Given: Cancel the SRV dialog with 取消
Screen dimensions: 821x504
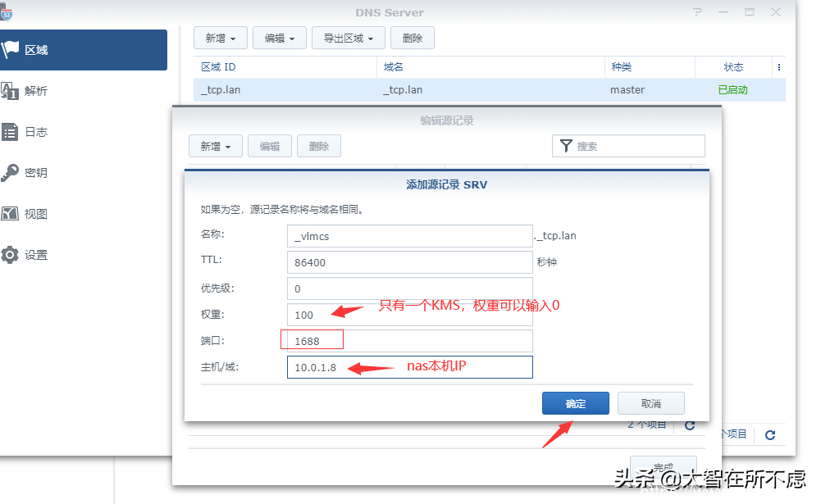Looking at the screenshot, I should (651, 403).
